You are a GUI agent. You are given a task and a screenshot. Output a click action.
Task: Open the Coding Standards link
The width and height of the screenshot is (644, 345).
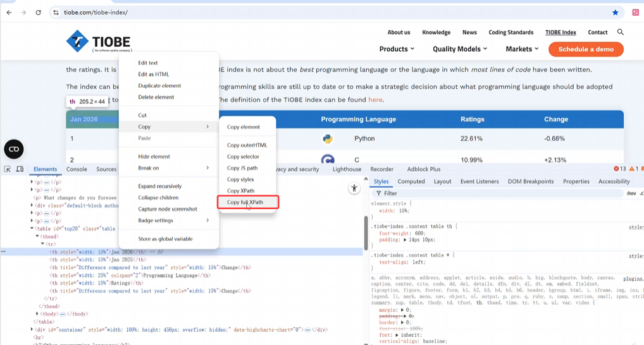coord(511,32)
